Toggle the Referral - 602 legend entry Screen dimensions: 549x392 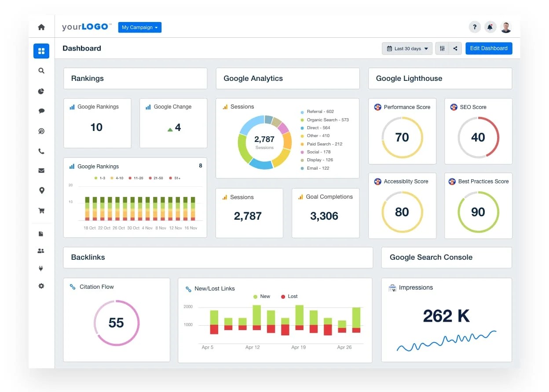317,112
